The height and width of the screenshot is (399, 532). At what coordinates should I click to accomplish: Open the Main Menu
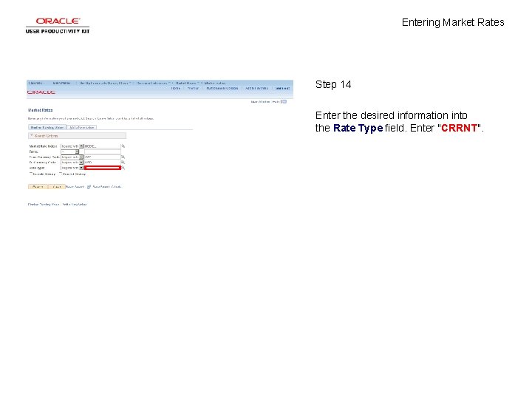(62, 83)
